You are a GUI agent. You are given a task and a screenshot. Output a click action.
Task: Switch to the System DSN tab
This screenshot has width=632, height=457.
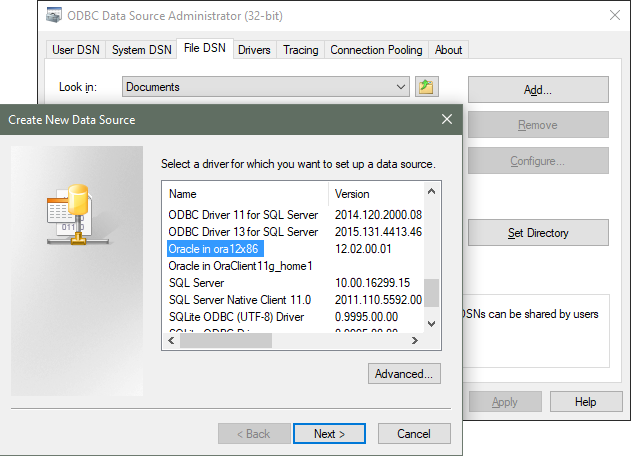click(x=141, y=50)
